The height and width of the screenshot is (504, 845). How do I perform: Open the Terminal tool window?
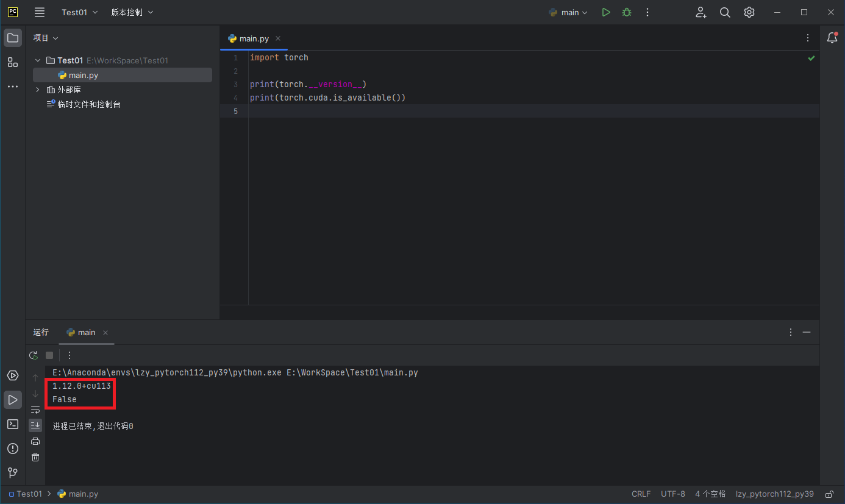coord(13,424)
